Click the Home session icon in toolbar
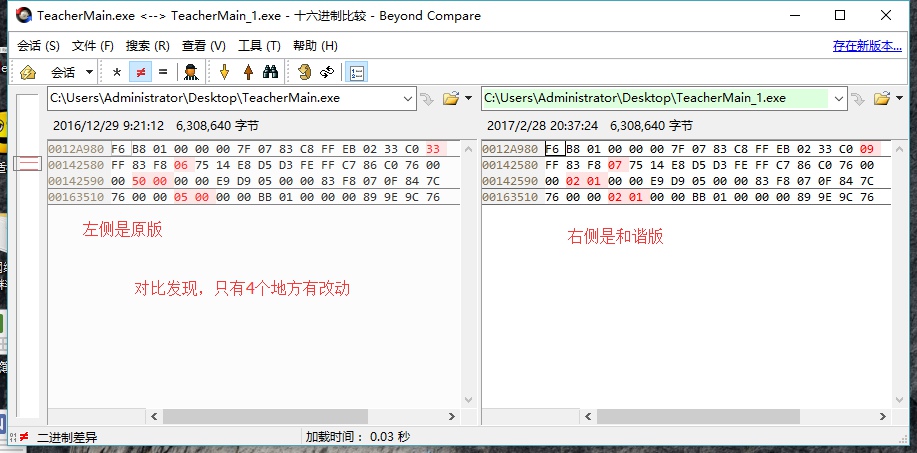Viewport: 917px width, 453px height. click(27, 72)
